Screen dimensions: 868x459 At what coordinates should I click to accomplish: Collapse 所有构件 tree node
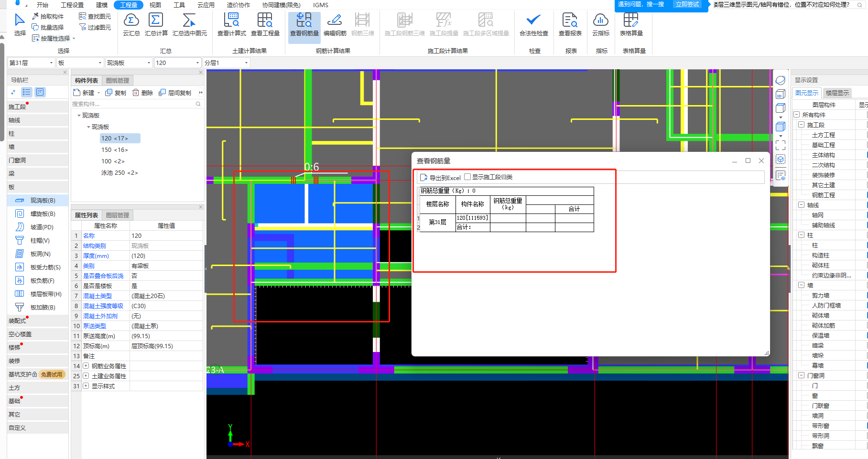pyautogui.click(x=797, y=115)
